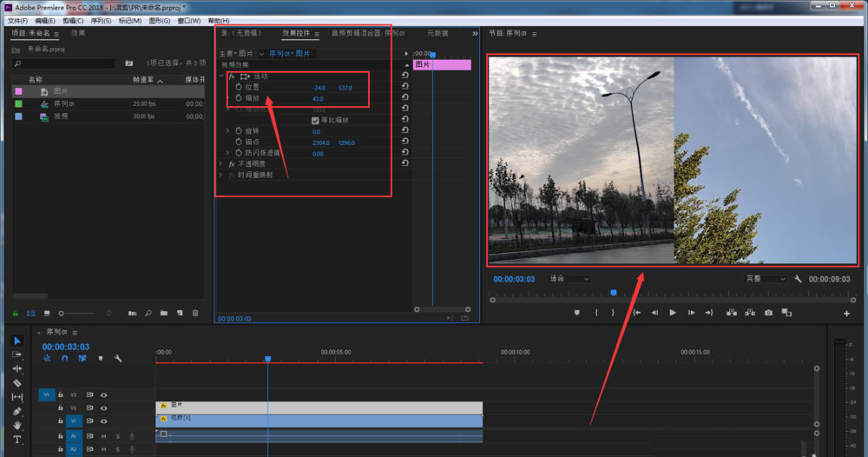This screenshot has height=457, width=868.
Task: Select the Track Select Forward tool
Action: 17,354
